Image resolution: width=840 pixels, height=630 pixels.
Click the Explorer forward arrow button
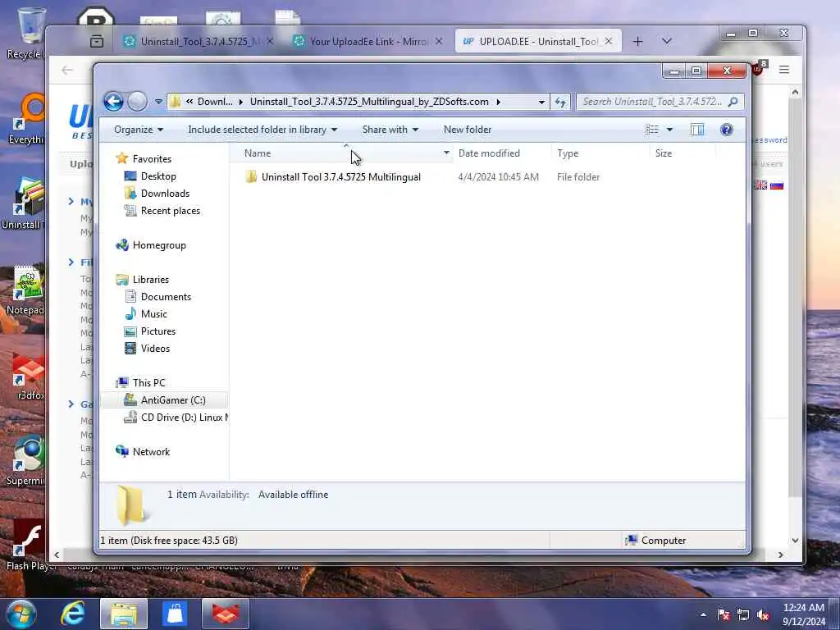(137, 101)
